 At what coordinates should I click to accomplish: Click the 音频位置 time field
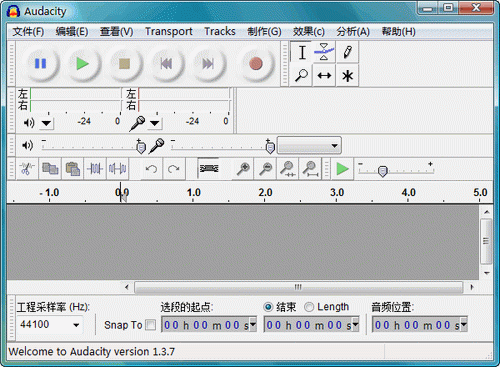point(420,325)
